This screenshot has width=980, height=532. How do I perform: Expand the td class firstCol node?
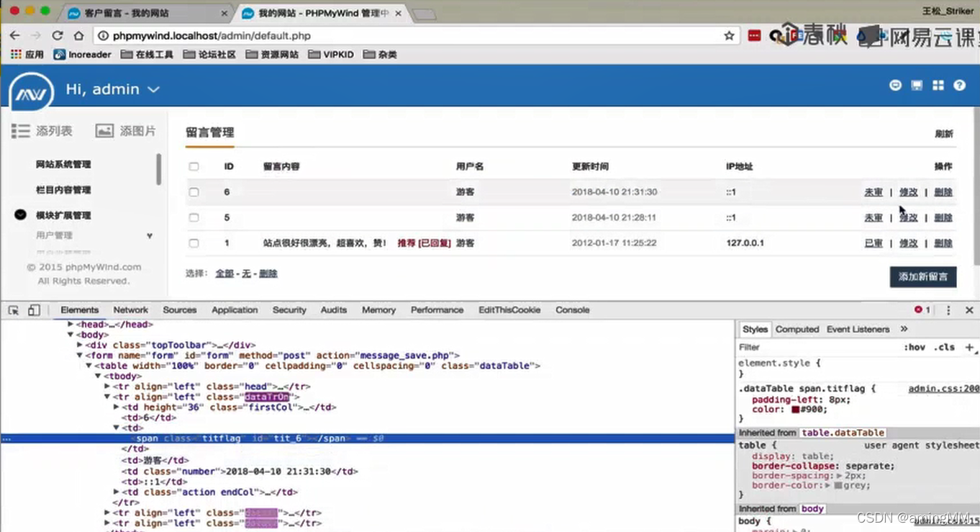click(x=117, y=407)
